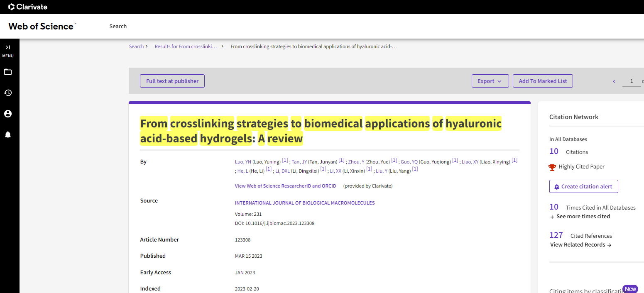Viewport: 644px width, 293px height.
Task: Click Full text at publisher button
Action: (x=172, y=81)
